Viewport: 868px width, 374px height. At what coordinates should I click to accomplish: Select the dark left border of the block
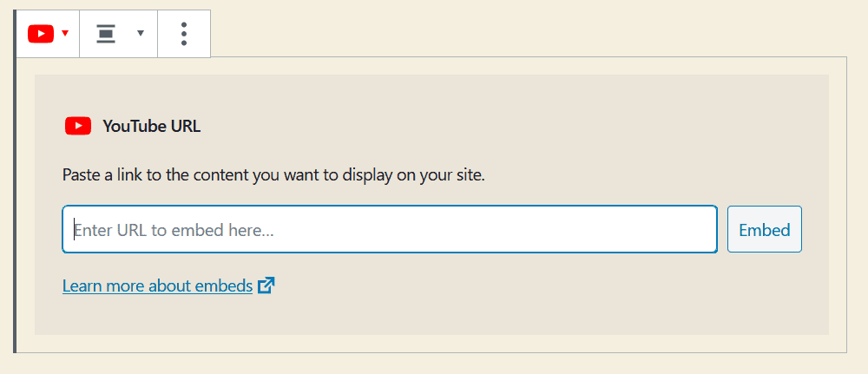[15, 181]
